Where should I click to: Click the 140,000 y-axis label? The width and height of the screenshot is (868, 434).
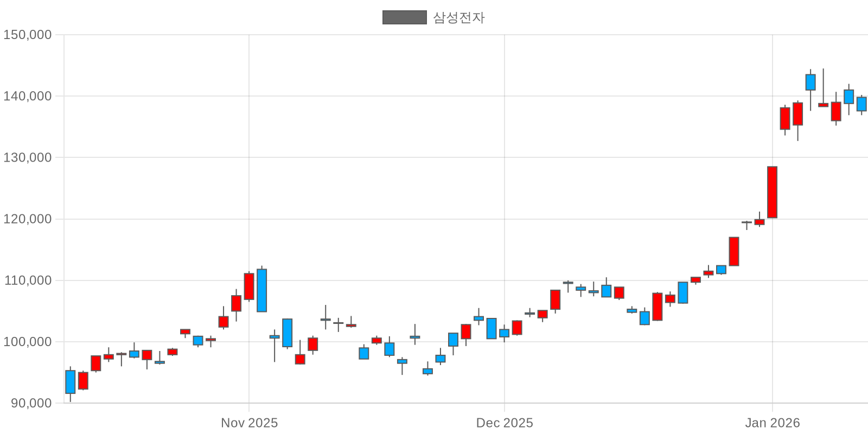(x=28, y=96)
